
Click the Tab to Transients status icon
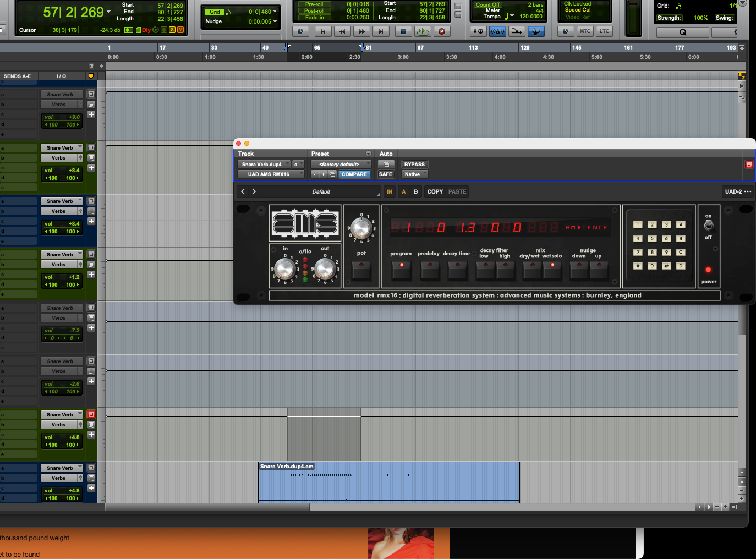(x=129, y=30)
